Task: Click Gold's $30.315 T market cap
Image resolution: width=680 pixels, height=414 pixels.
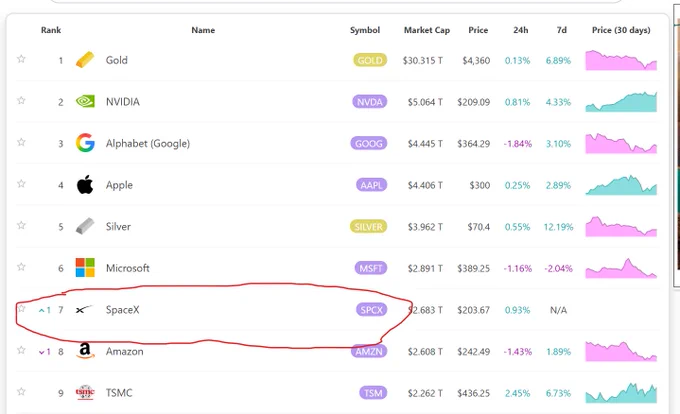Action: tap(423, 60)
